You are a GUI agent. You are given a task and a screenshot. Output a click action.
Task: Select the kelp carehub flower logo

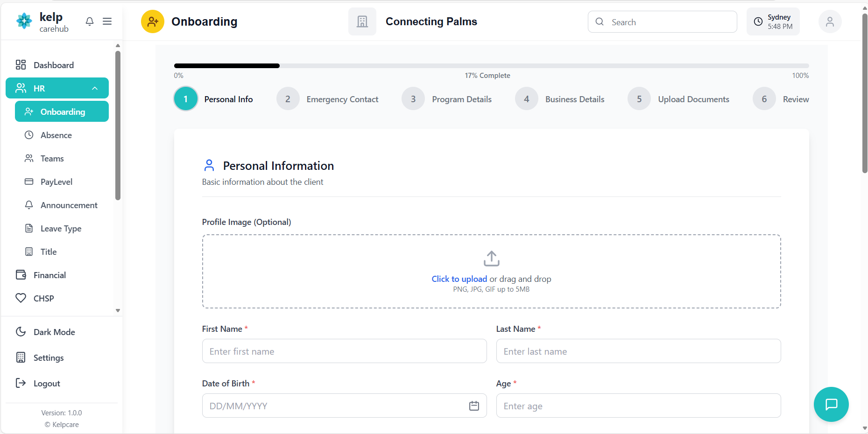24,21
